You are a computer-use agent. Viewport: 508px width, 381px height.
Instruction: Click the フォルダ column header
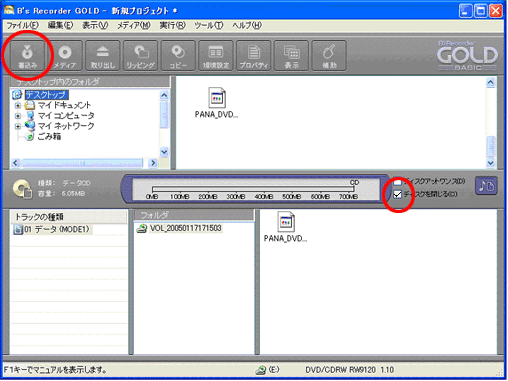[x=194, y=215]
